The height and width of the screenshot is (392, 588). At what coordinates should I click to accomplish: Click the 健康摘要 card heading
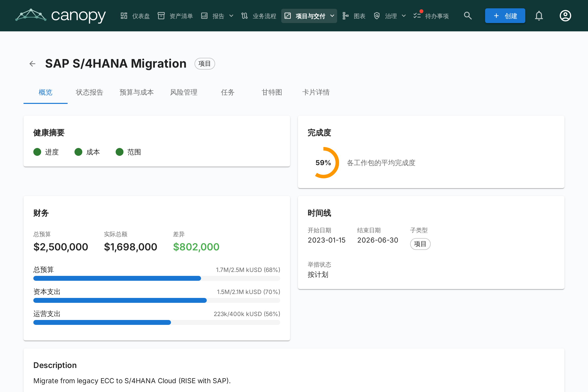(x=49, y=133)
